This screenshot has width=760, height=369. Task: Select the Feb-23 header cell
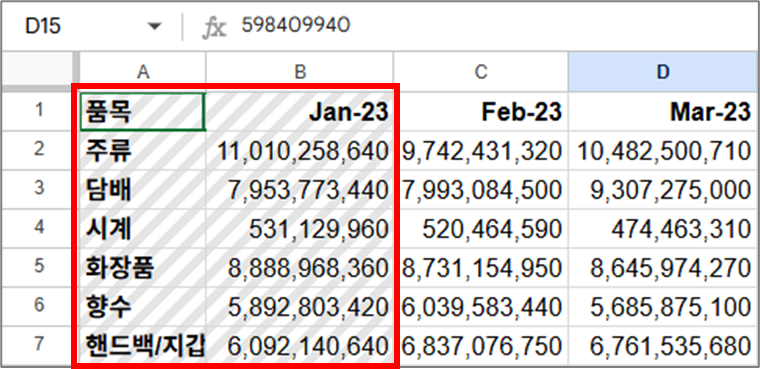point(480,112)
